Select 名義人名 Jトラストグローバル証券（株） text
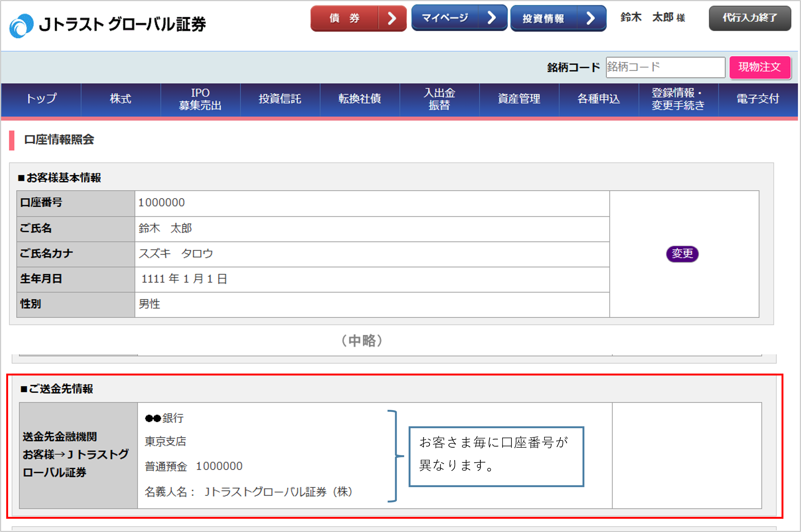801x532 pixels. click(x=249, y=492)
